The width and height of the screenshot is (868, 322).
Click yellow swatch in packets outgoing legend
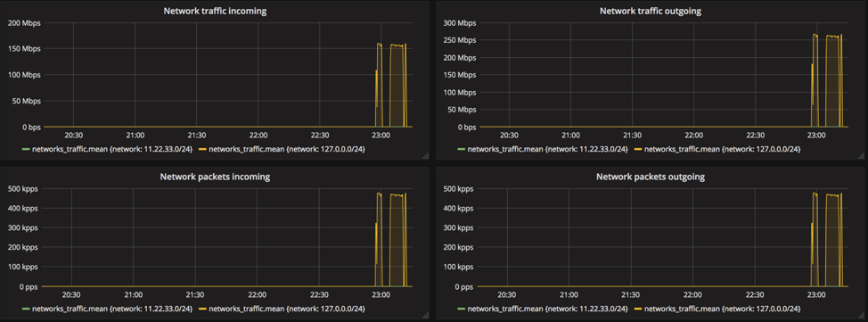pos(638,309)
